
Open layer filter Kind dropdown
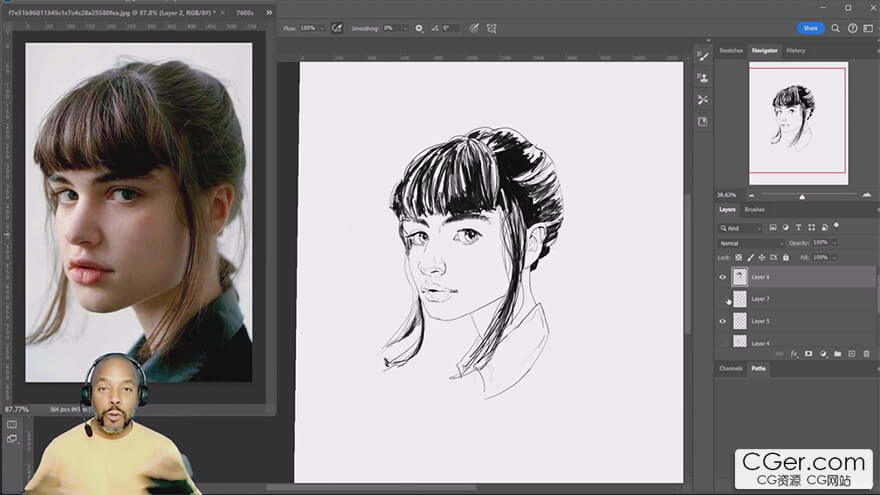(x=741, y=228)
